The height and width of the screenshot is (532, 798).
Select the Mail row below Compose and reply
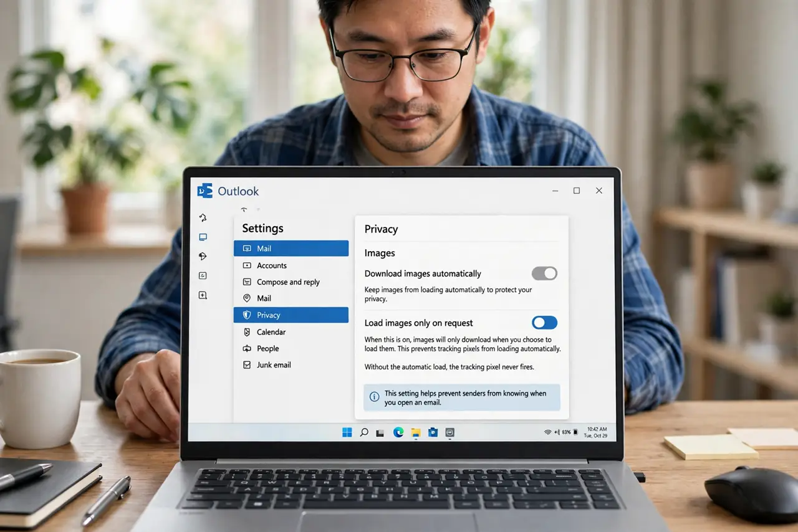(x=291, y=298)
